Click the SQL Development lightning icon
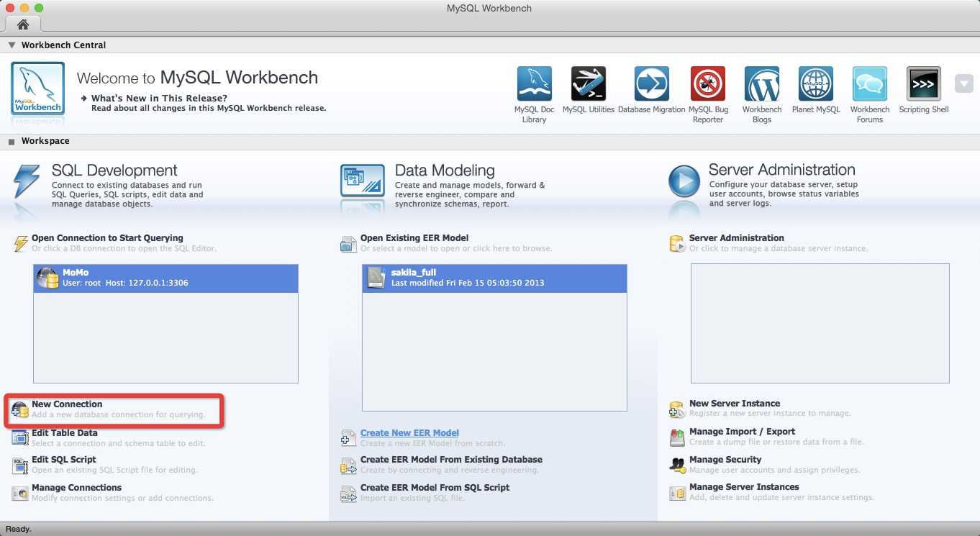 point(27,181)
